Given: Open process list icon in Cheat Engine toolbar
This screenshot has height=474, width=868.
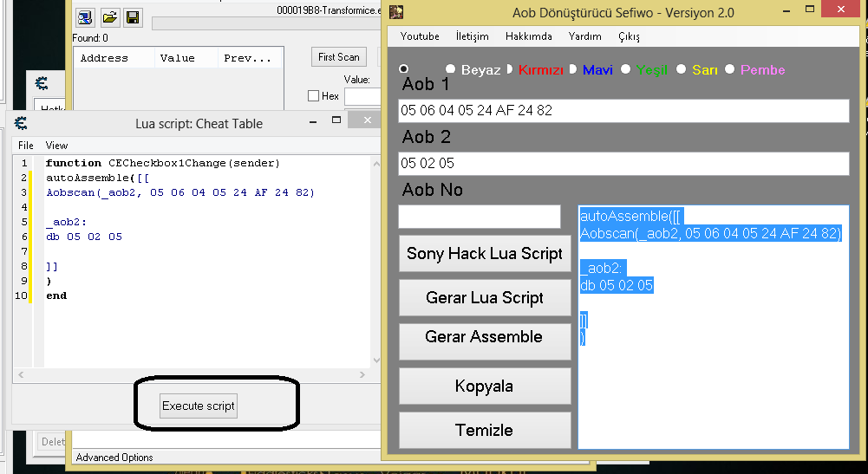Looking at the screenshot, I should point(85,17).
